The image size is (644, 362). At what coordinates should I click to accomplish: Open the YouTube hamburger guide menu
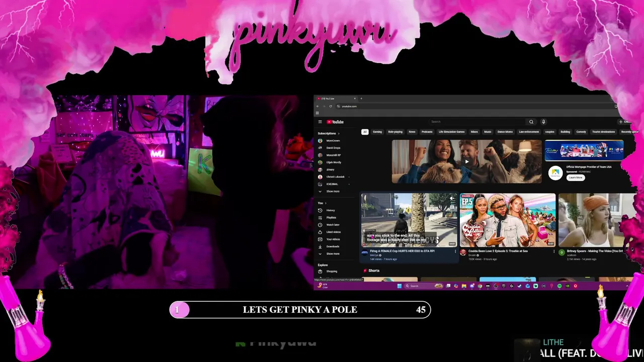[319, 122]
